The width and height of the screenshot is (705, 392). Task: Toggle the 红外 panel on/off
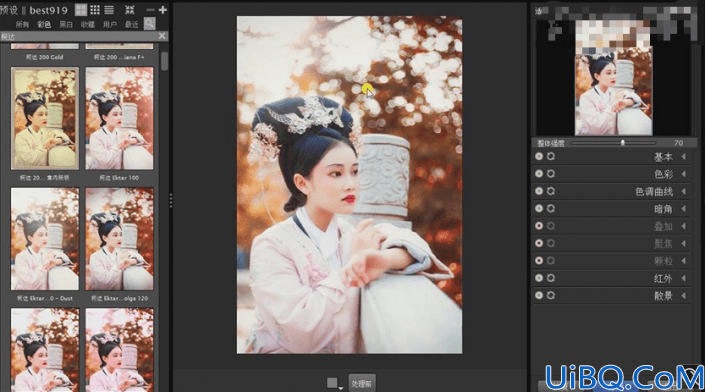tap(539, 278)
